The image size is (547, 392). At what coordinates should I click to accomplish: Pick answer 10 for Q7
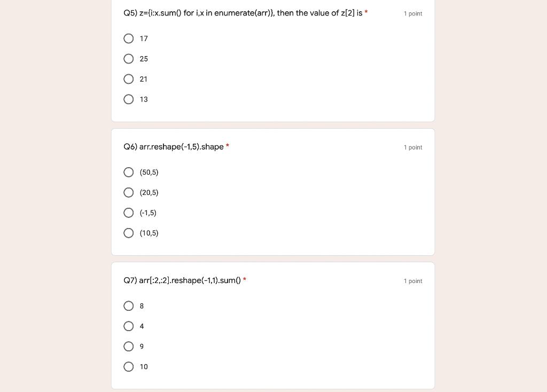129,366
